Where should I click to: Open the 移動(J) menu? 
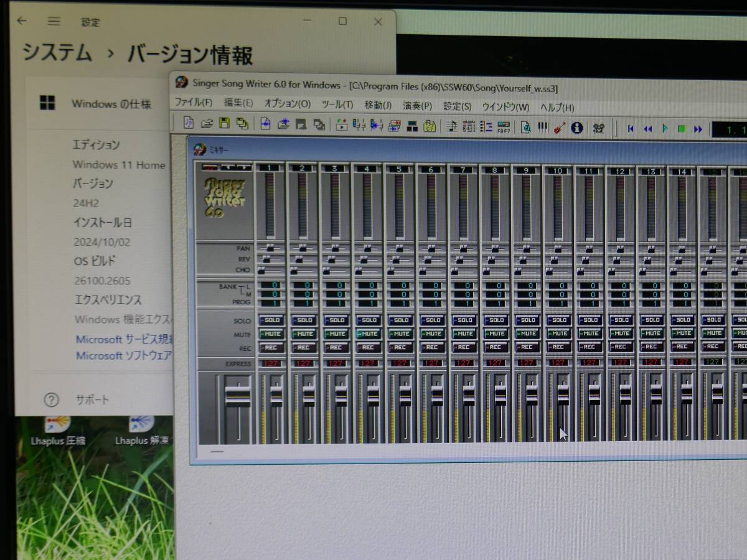378,105
